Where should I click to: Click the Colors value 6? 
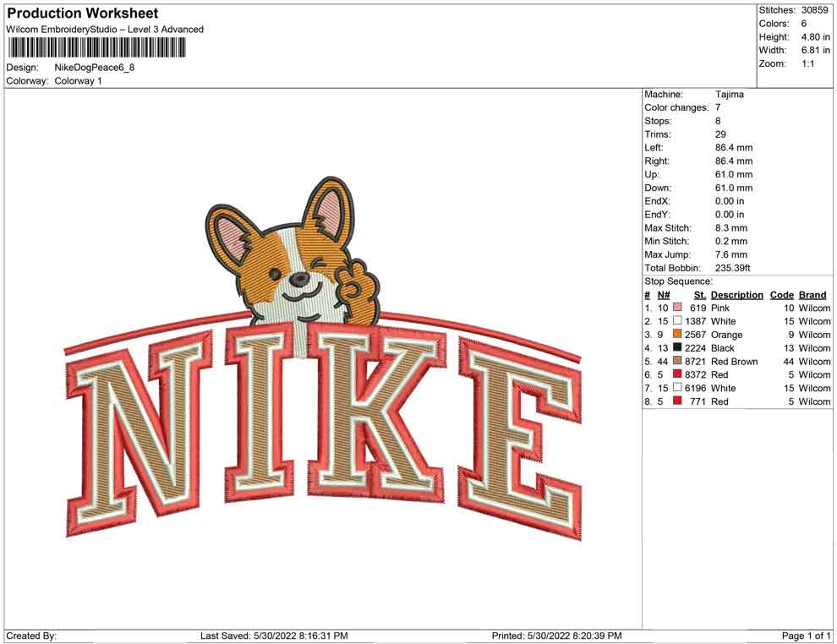804,24
